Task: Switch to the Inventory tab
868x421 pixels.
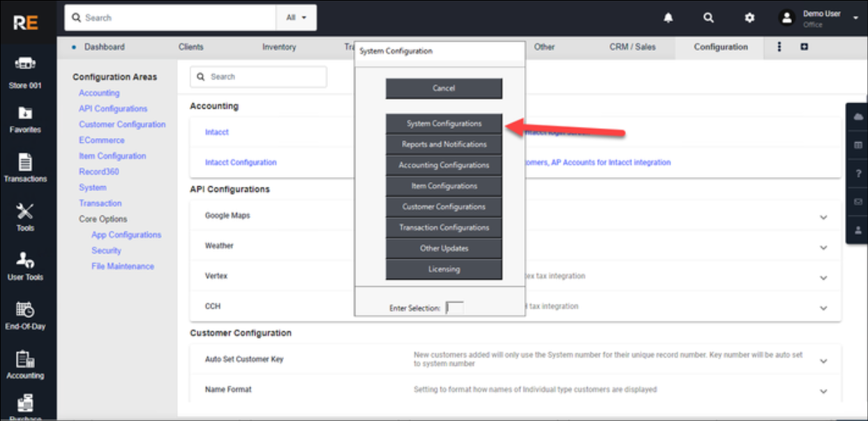Action: tap(279, 47)
